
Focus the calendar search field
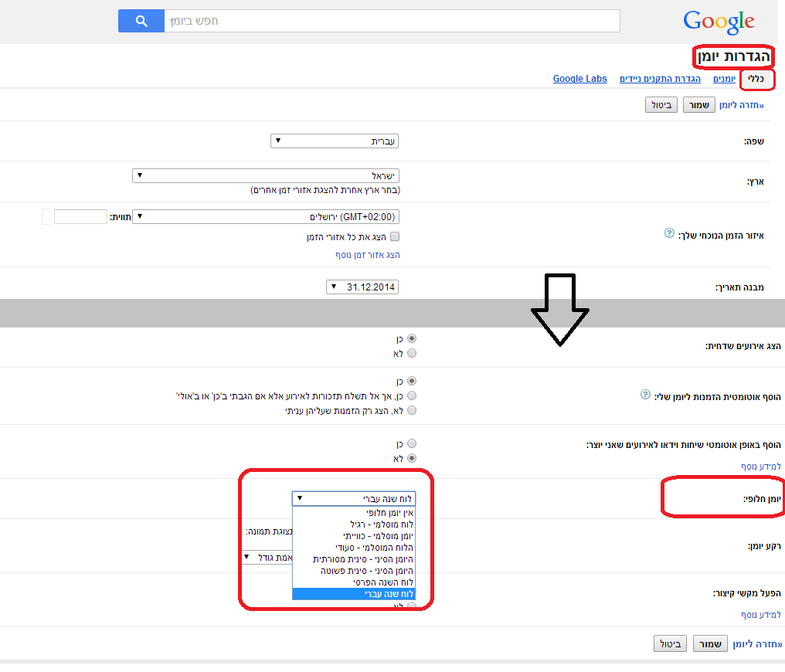tap(392, 21)
